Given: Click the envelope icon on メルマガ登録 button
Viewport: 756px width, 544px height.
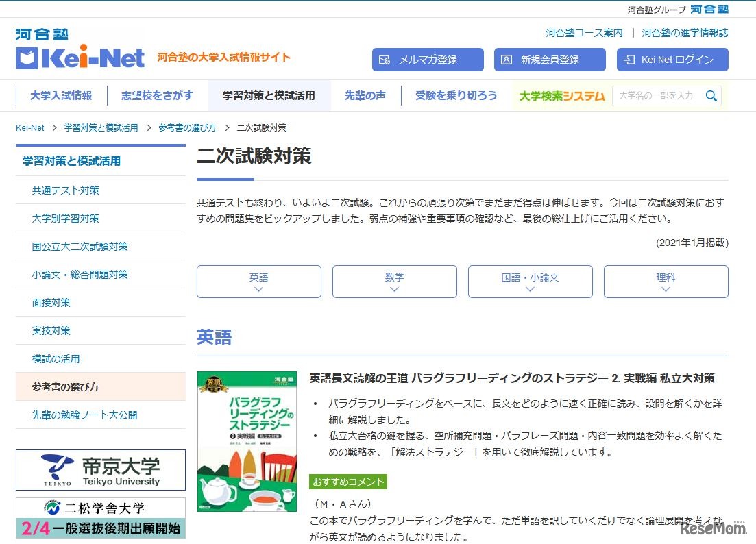Looking at the screenshot, I should [385, 60].
